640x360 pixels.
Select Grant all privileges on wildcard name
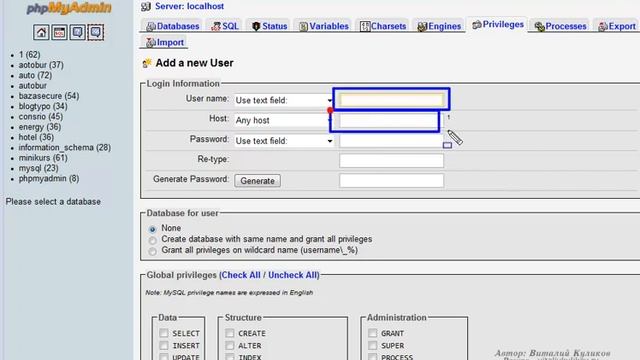click(152, 251)
